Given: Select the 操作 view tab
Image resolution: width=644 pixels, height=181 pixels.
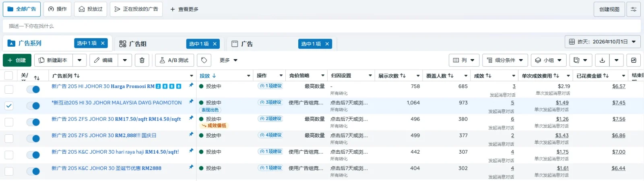Looking at the screenshot, I should [58, 9].
